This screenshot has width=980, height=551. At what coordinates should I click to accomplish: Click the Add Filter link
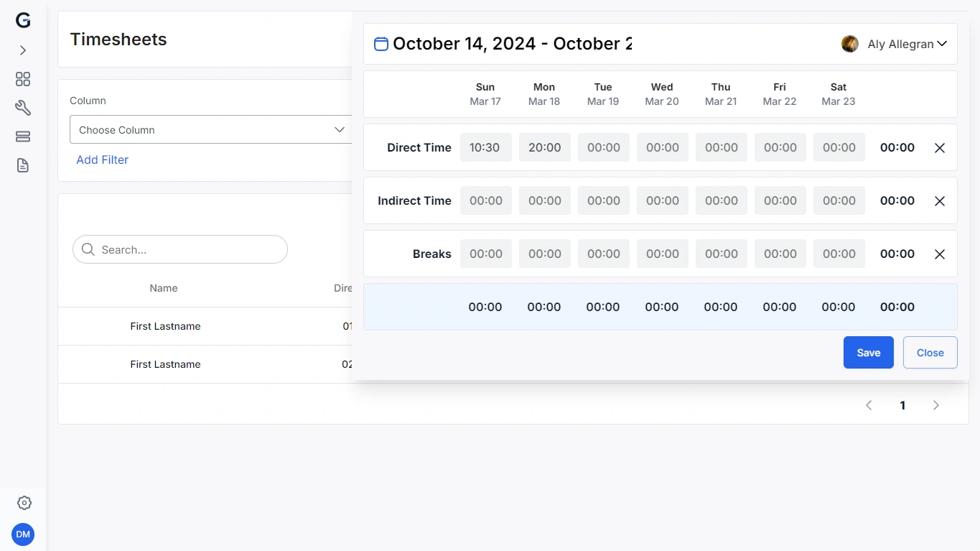pos(103,159)
